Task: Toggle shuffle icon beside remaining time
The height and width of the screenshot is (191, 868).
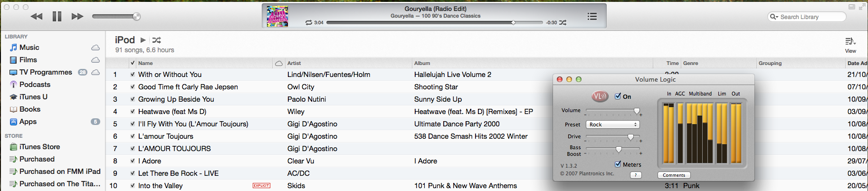Action: 563,22
